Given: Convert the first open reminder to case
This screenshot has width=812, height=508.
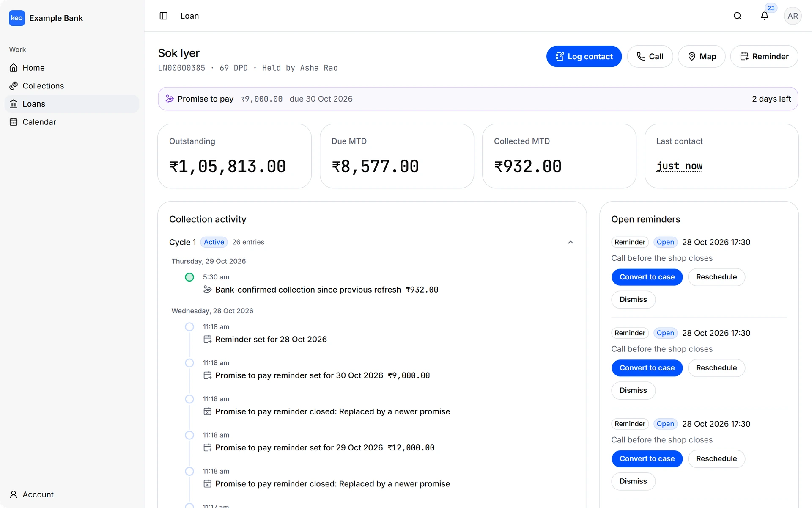Looking at the screenshot, I should (x=647, y=277).
